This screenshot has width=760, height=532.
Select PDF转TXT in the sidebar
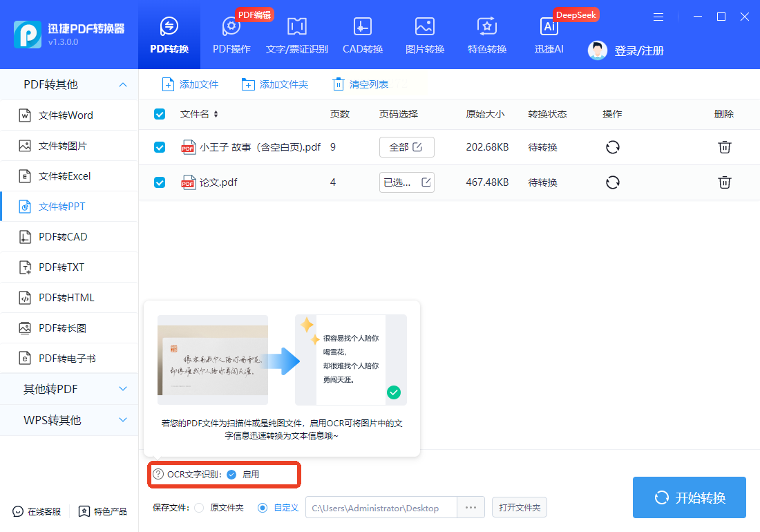tap(69, 267)
